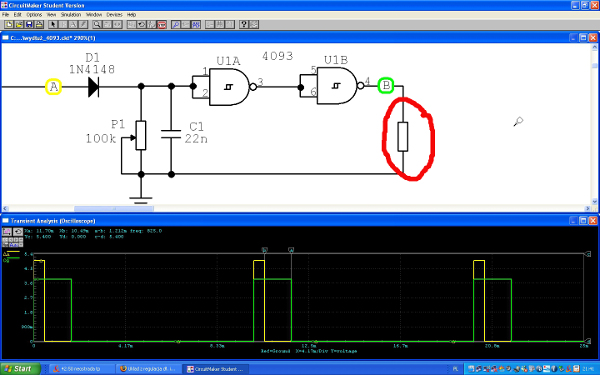Screen dimensions: 600x375
Task: Click the schematic horizontal scrollbar thumb
Action: pos(114,209)
